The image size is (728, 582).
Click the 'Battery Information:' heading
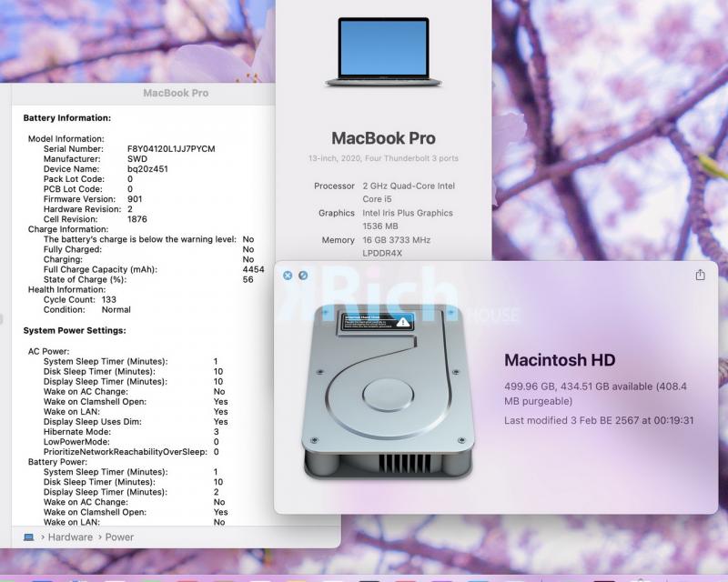pyautogui.click(x=67, y=118)
